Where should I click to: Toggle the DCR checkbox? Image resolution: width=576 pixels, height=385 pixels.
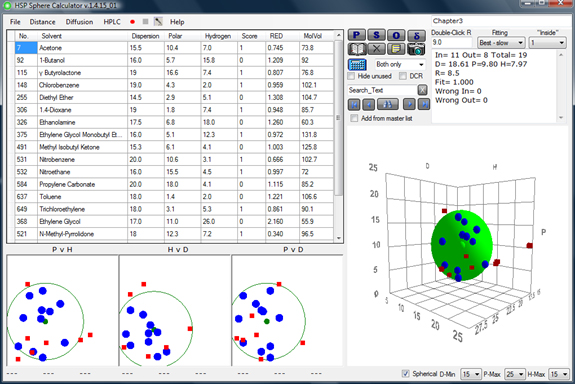pos(403,76)
